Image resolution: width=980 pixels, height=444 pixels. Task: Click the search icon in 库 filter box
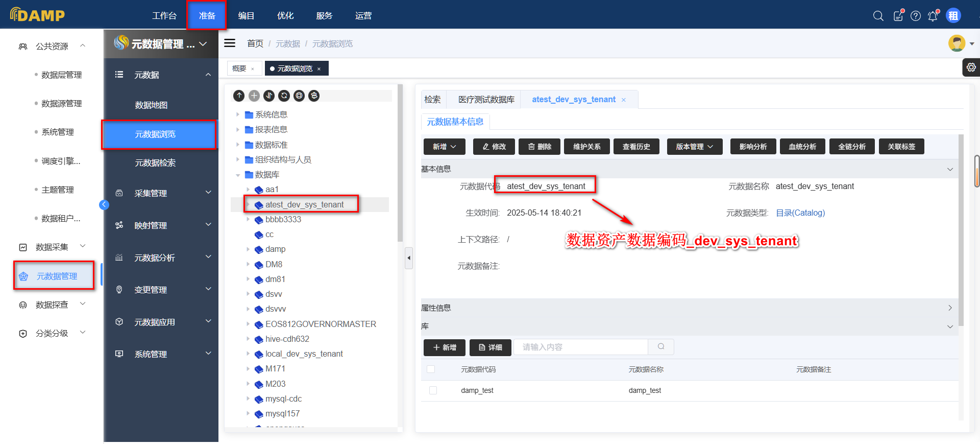coord(661,347)
